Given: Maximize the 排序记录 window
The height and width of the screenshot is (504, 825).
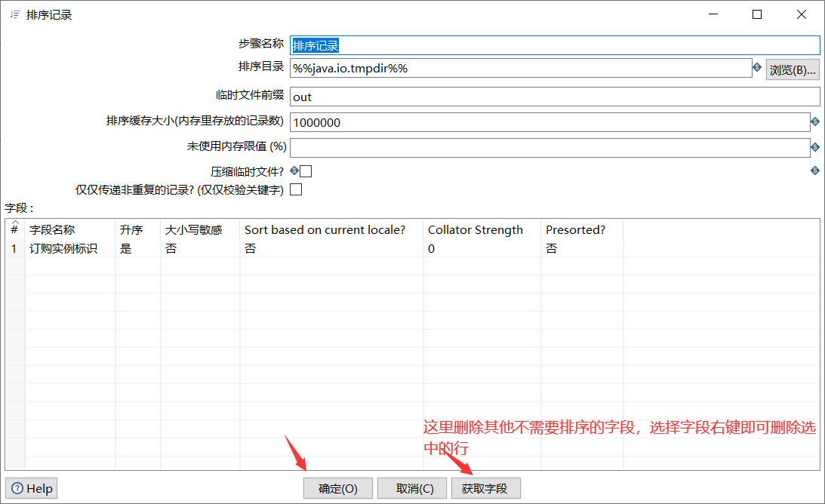Looking at the screenshot, I should (757, 14).
